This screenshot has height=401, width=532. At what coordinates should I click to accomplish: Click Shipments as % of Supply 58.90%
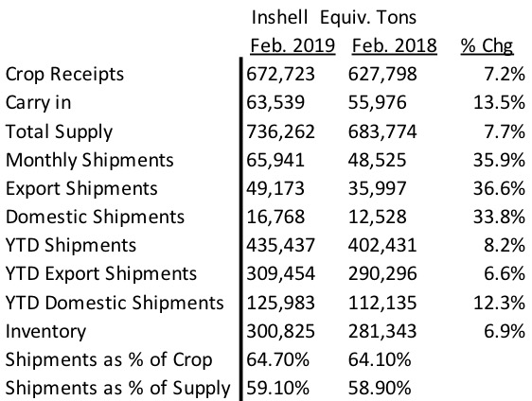click(380, 388)
